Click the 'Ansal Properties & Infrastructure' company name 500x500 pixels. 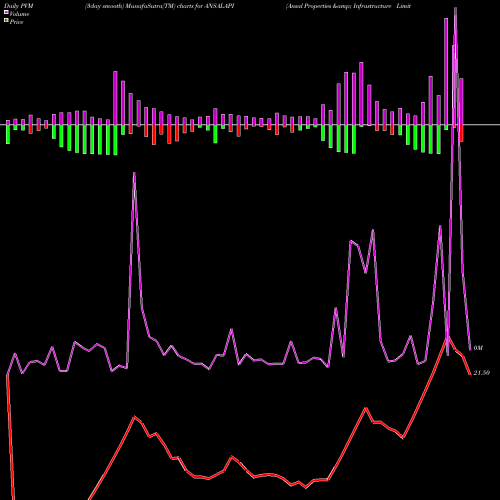339,6
